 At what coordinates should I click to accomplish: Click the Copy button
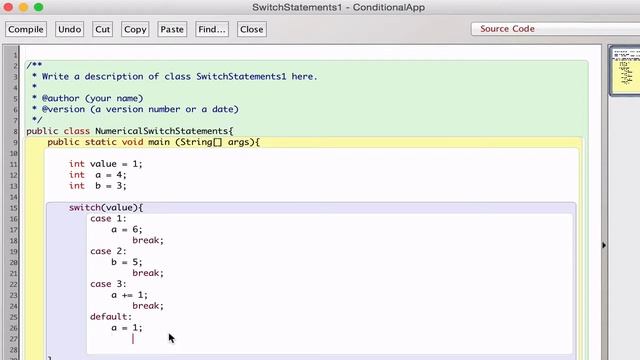click(135, 29)
